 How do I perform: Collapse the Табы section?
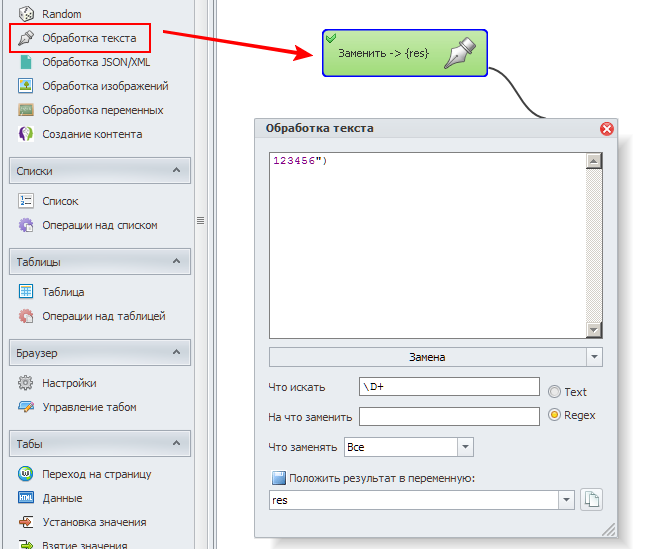tap(177, 443)
